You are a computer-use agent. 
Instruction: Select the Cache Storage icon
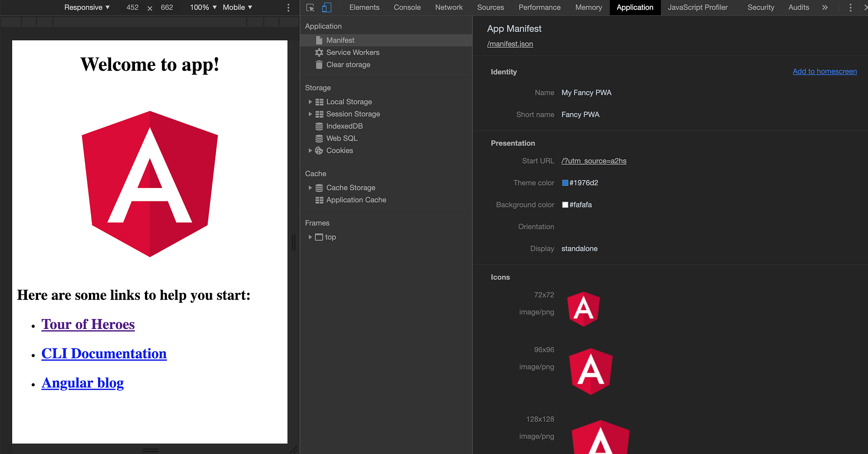click(x=319, y=188)
